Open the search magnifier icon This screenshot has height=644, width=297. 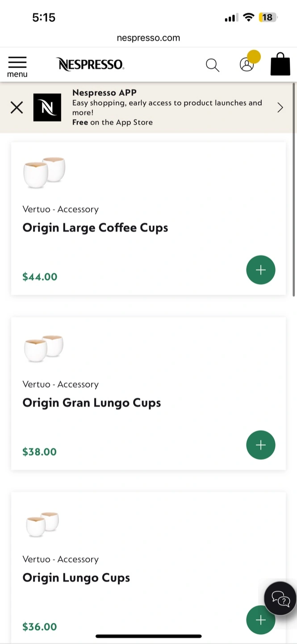coord(213,65)
